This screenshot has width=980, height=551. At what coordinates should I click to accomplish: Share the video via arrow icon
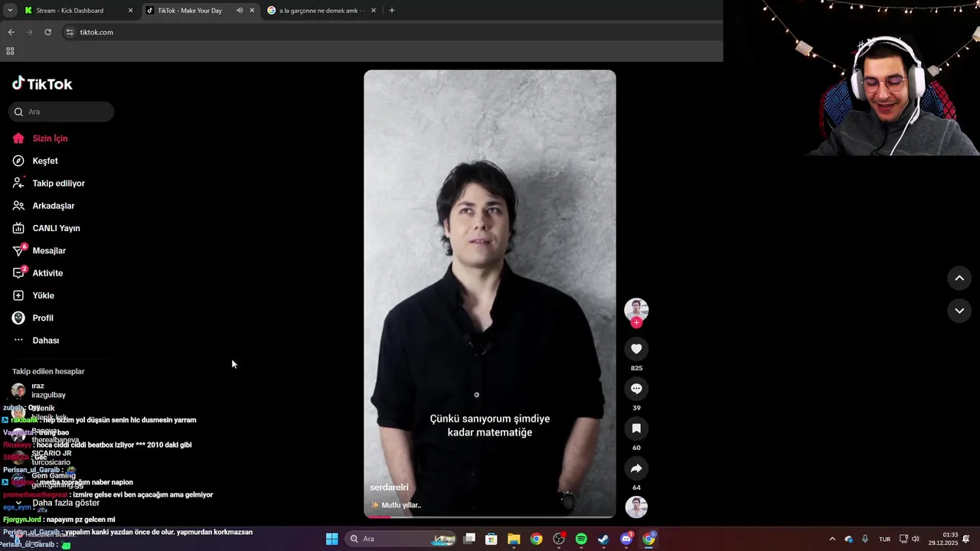[x=636, y=468]
